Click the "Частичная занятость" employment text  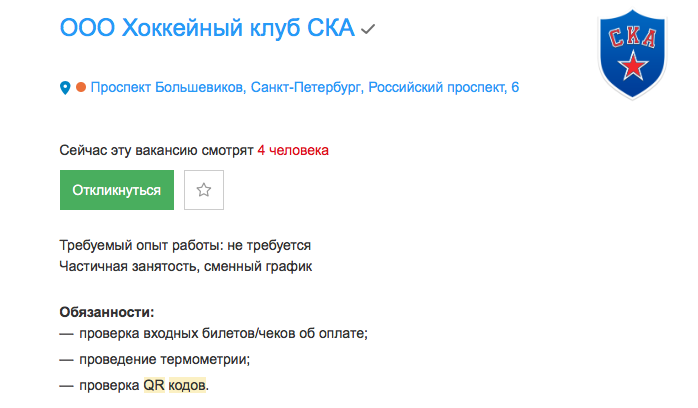click(126, 267)
